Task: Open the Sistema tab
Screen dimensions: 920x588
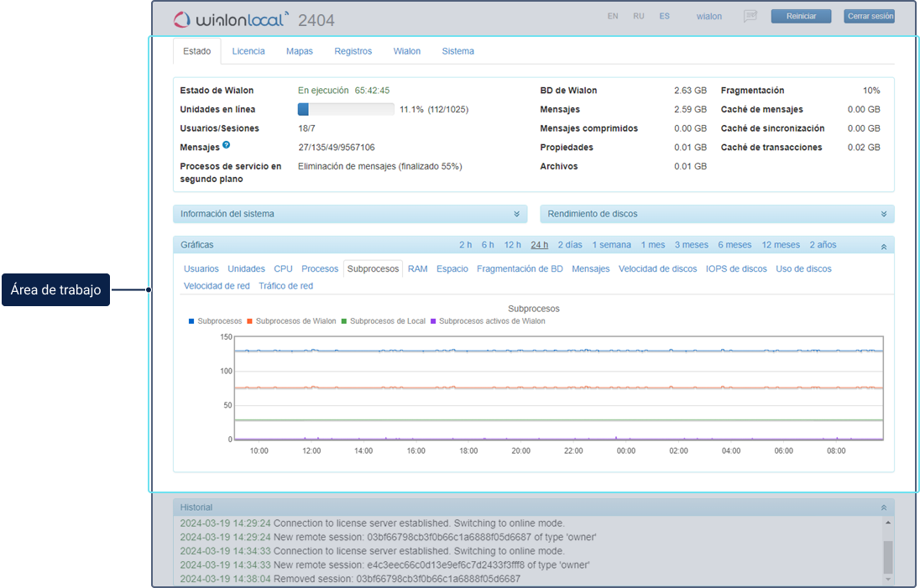Action: (457, 51)
